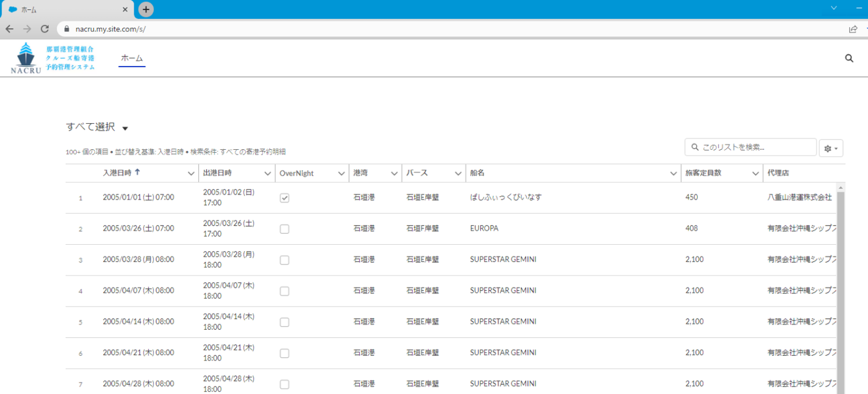The height and width of the screenshot is (394, 868).
Task: Toggle OverNight checkbox in 2005/04/14 row
Action: [x=284, y=322]
